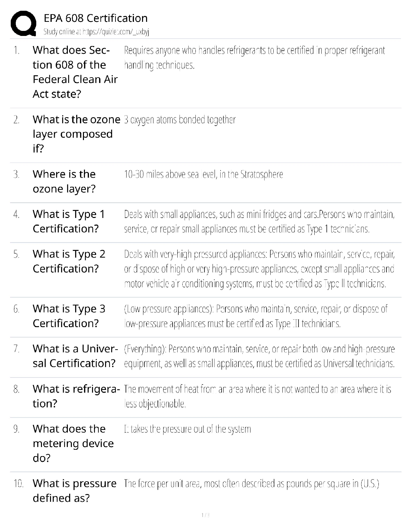Click the ozone layer composition question

(76, 134)
